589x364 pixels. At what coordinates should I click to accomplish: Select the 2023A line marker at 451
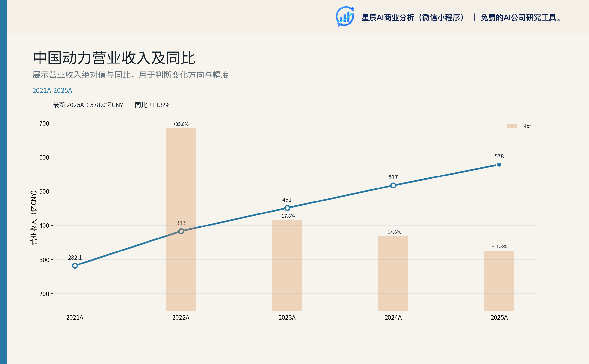pyautogui.click(x=287, y=208)
